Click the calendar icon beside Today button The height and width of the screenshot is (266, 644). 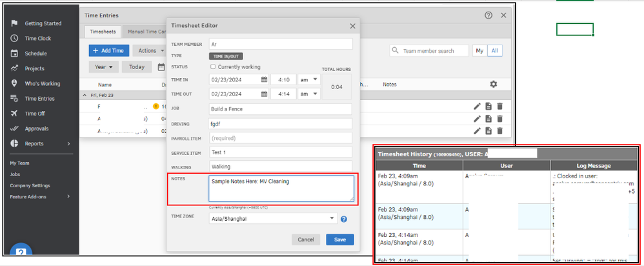(x=161, y=67)
